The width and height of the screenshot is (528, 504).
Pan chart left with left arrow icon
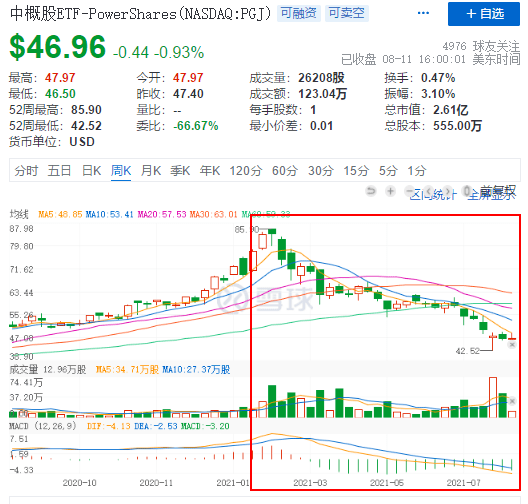click(x=428, y=191)
